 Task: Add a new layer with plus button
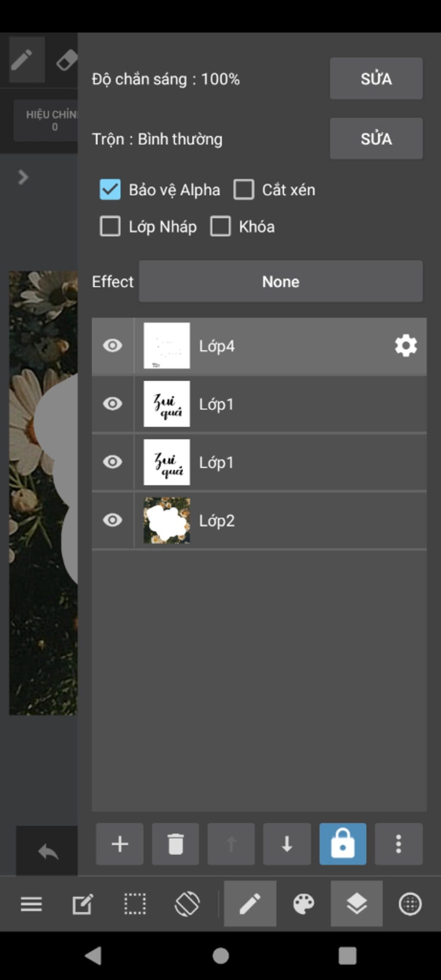[120, 844]
